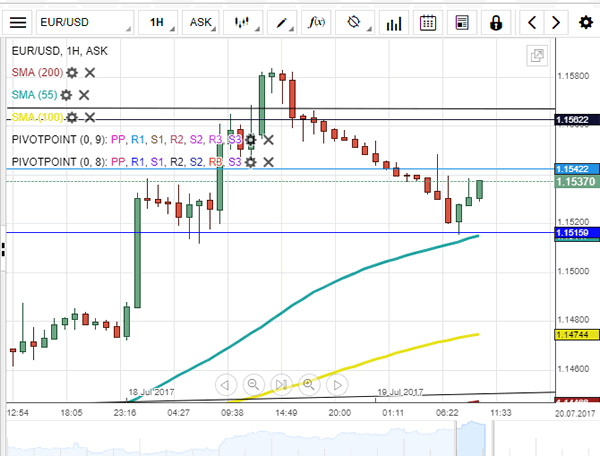Click the highlighted navigator range slider

[471, 439]
